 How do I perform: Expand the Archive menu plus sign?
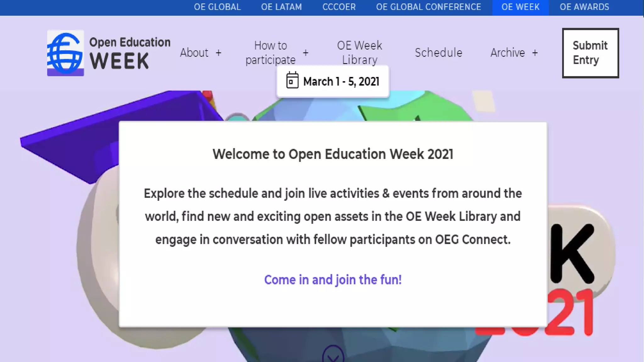535,53
